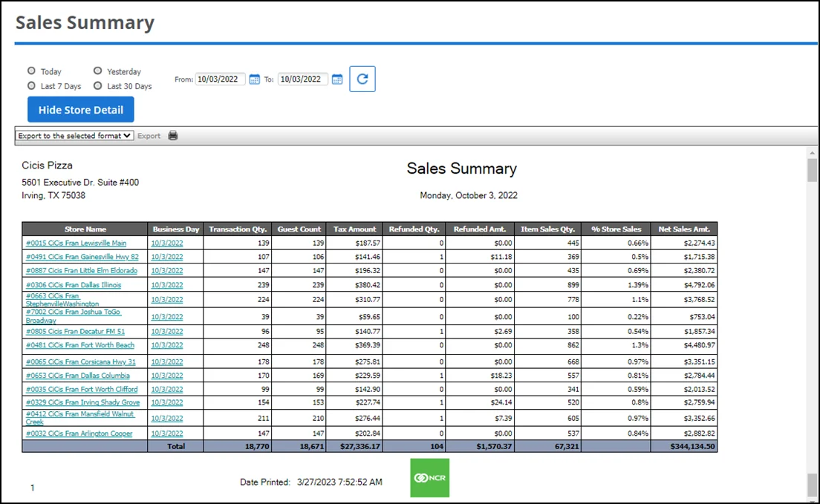This screenshot has width=820, height=504.
Task: Click the Monday, October 3, 2022 report date
Action: pyautogui.click(x=469, y=195)
